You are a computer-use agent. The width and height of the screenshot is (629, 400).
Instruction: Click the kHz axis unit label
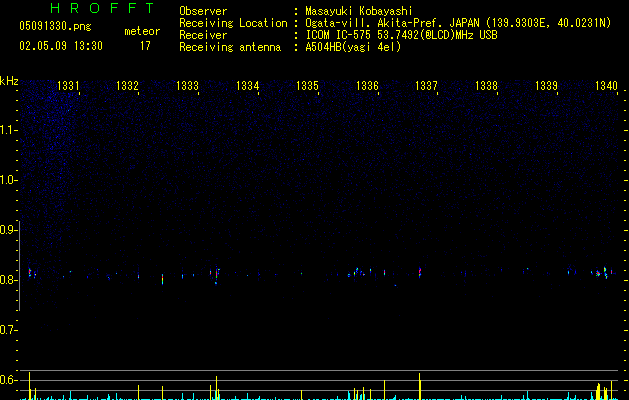tap(9, 81)
